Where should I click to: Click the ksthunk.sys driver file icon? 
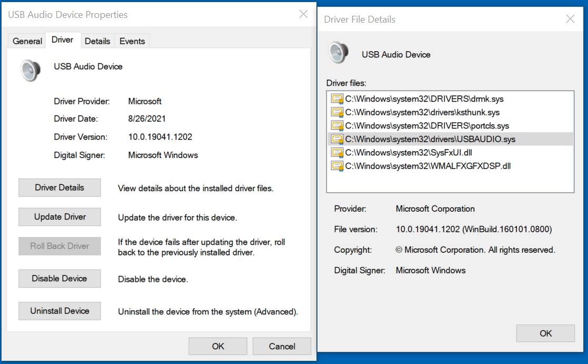pyautogui.click(x=337, y=112)
